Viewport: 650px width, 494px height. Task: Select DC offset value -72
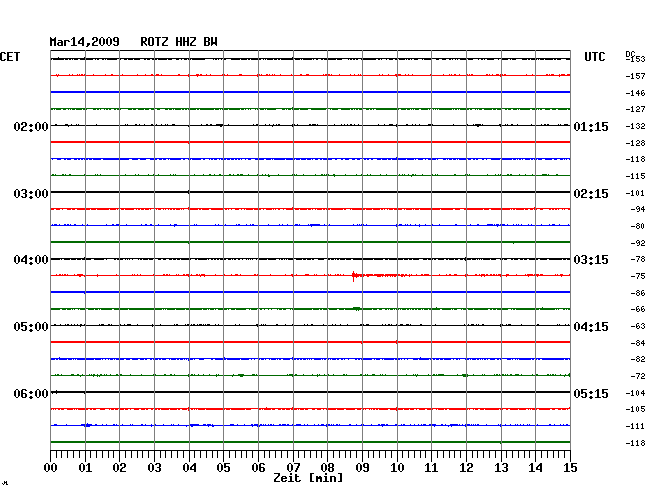(x=638, y=377)
